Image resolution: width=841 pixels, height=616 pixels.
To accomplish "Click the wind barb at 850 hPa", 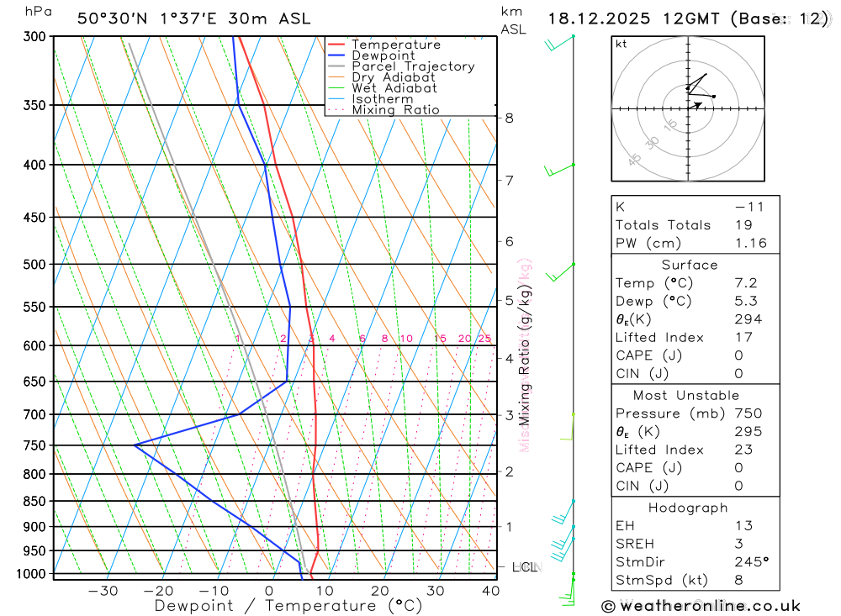I will [563, 512].
